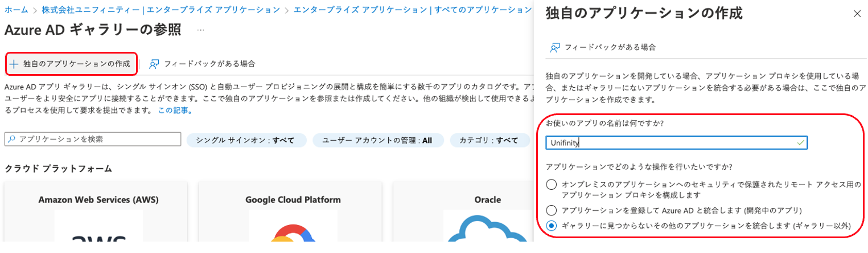Click search magnifier icon in application search

pos(11,140)
